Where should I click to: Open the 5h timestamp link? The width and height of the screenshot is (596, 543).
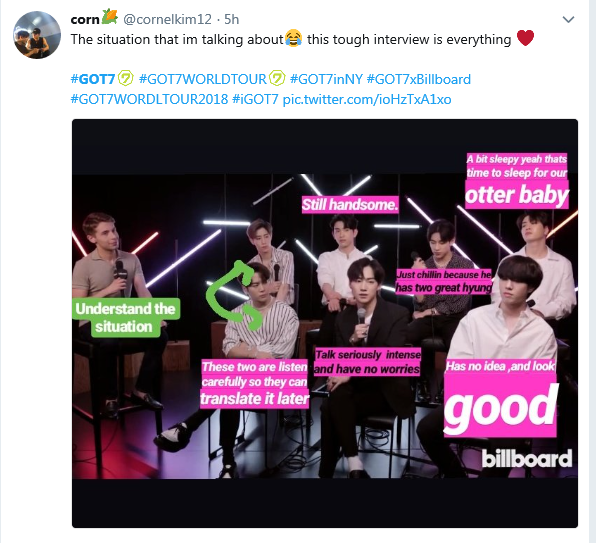coord(231,19)
